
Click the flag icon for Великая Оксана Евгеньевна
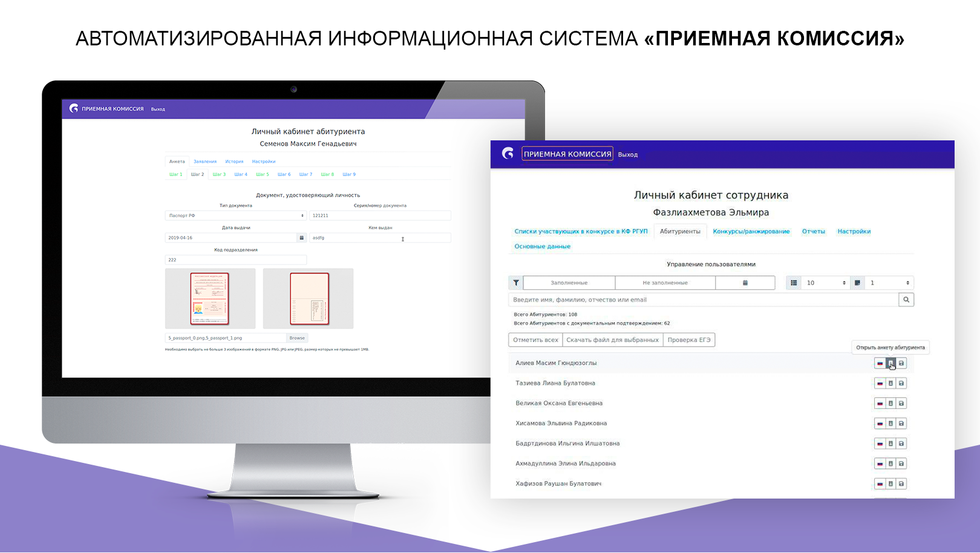coord(880,404)
